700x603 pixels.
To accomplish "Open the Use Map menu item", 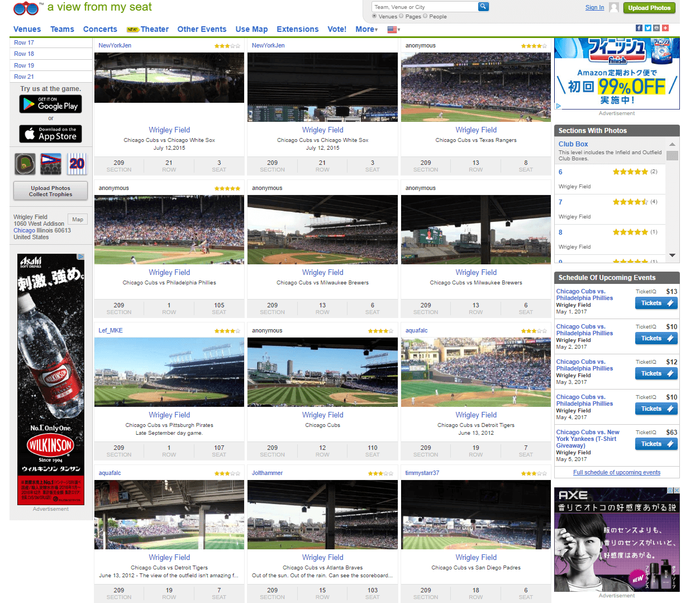I will pyautogui.click(x=251, y=29).
